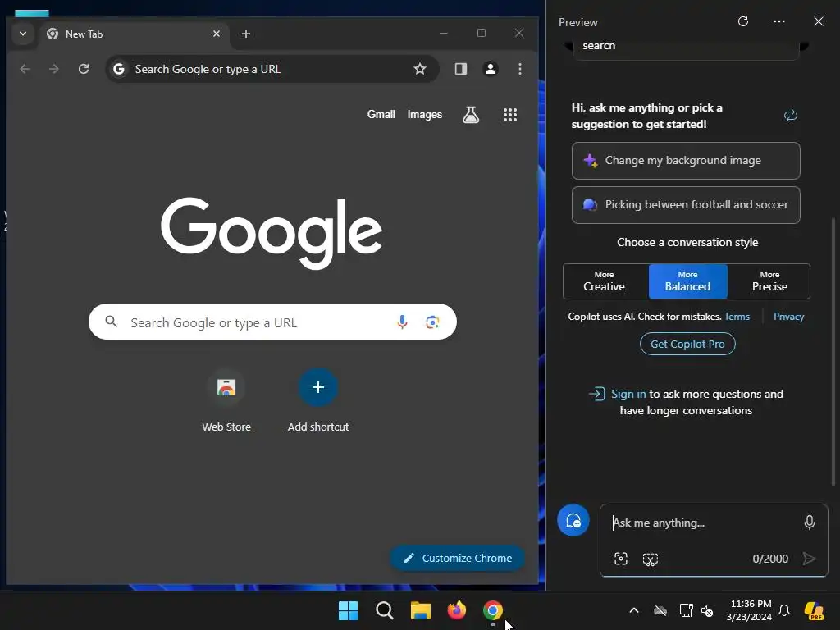Open Google Images link
Viewport: 840px width, 630px height.
[x=425, y=115]
